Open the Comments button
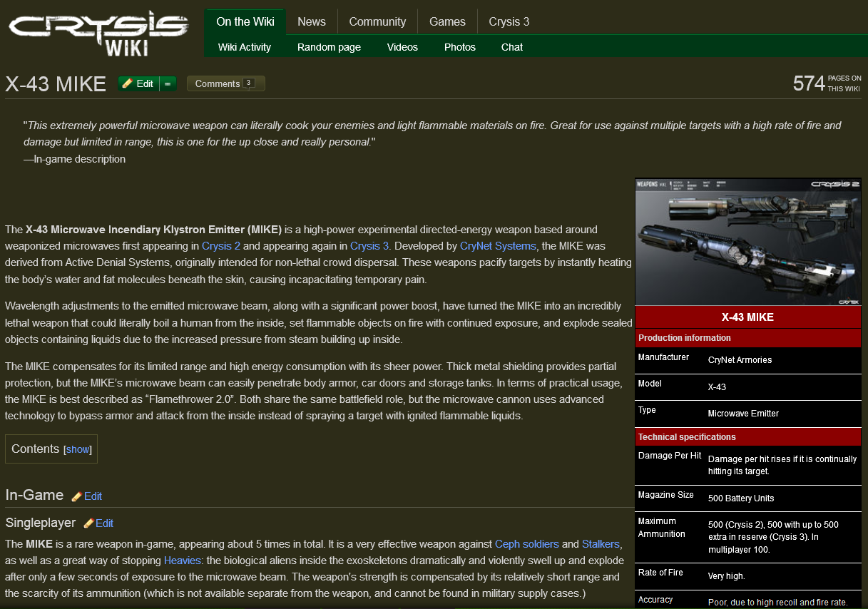This screenshot has height=609, width=868. coord(225,83)
